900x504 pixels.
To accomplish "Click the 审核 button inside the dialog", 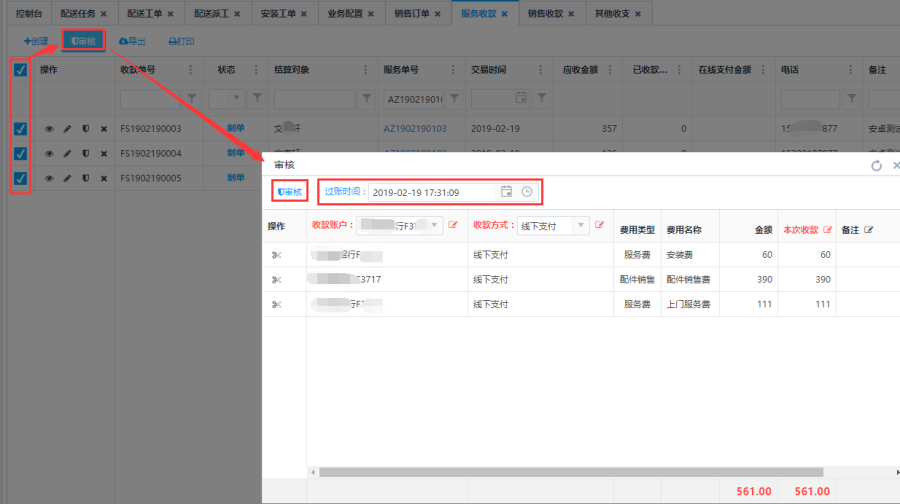I will point(290,191).
